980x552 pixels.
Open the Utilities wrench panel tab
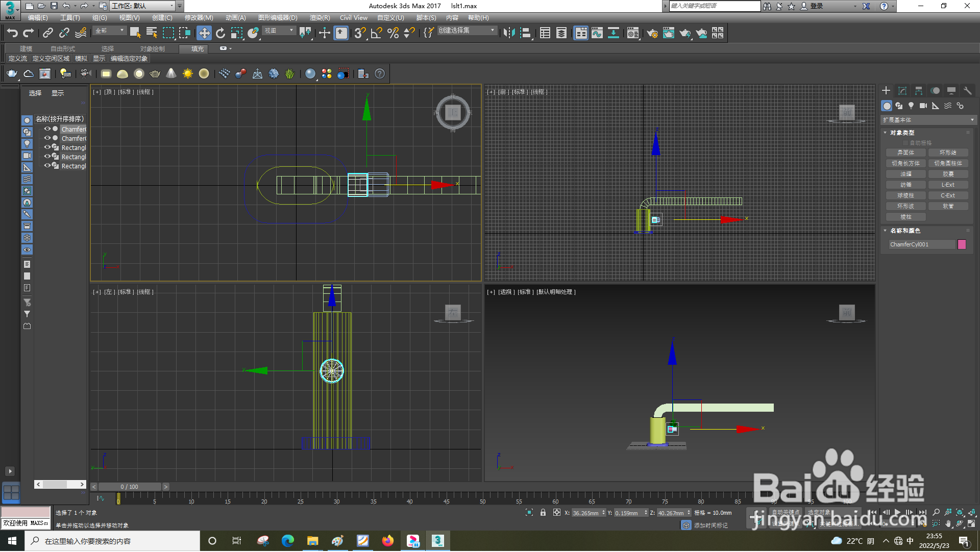click(x=967, y=91)
